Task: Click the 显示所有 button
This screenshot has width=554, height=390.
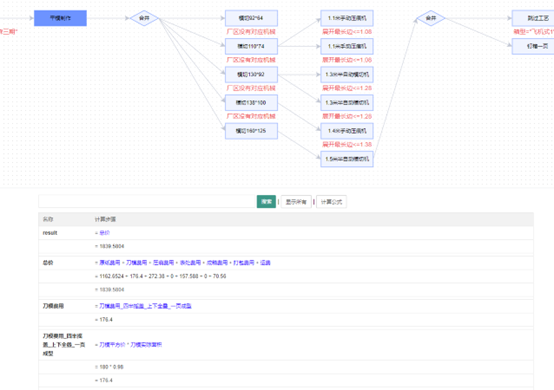Action: pyautogui.click(x=296, y=202)
